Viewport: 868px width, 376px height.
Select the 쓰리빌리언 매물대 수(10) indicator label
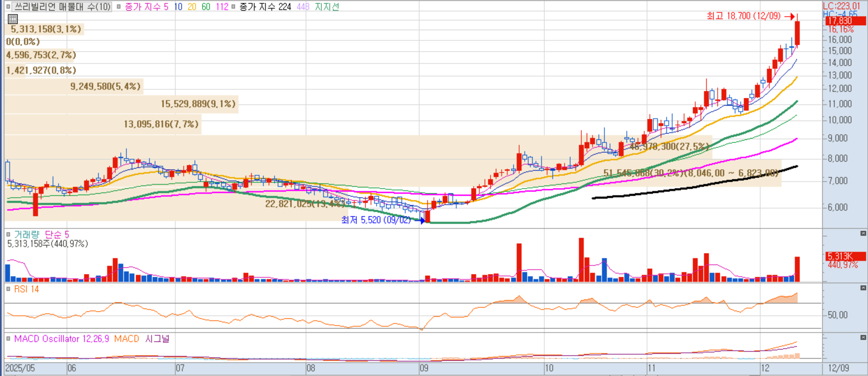pyautogui.click(x=62, y=7)
